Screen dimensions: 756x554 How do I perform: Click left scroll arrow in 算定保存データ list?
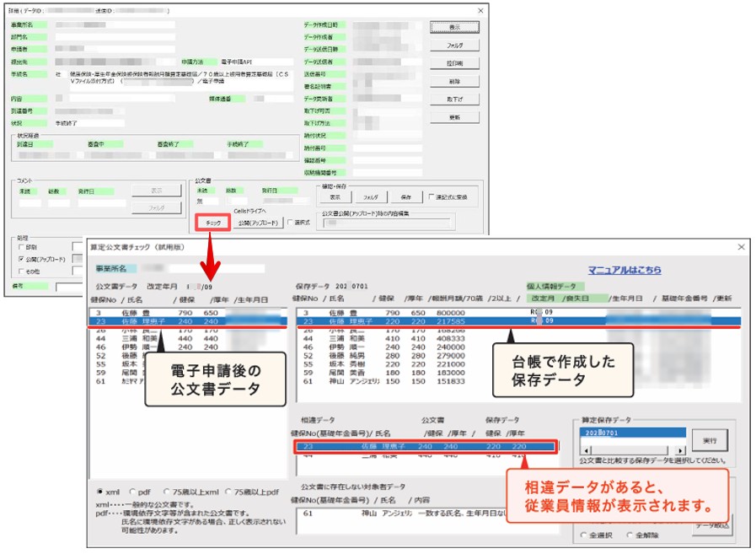coord(586,450)
